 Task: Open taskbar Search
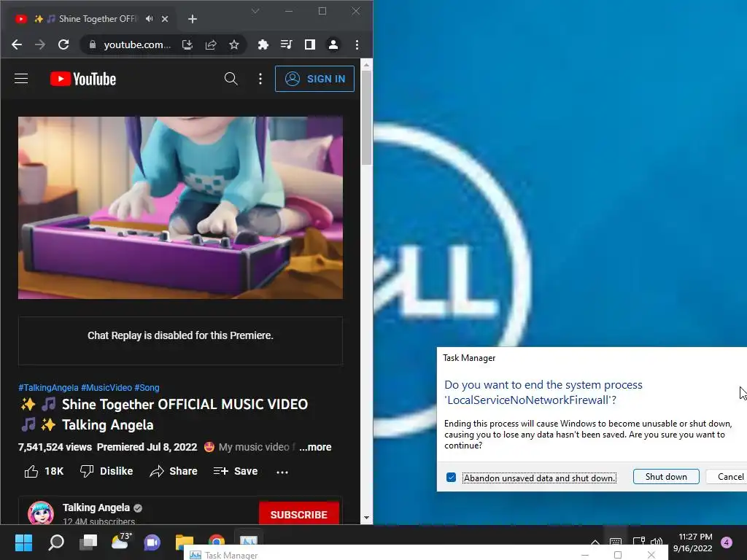[56, 542]
